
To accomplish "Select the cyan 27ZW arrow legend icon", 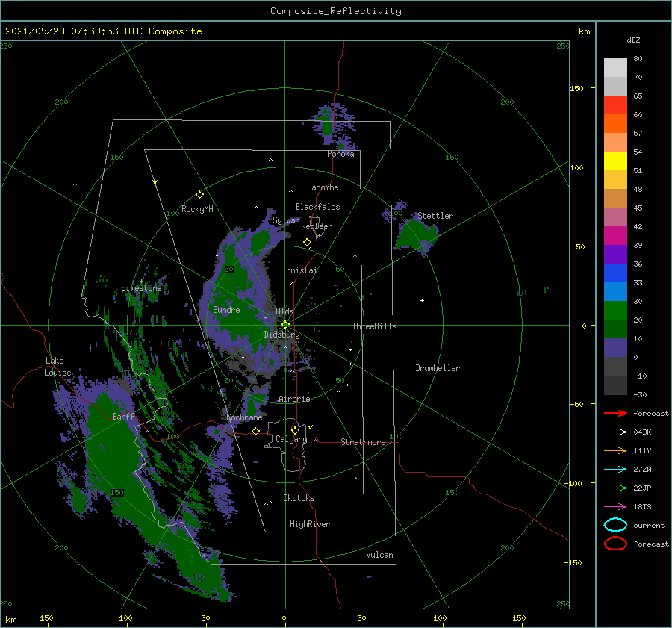I will (x=615, y=470).
